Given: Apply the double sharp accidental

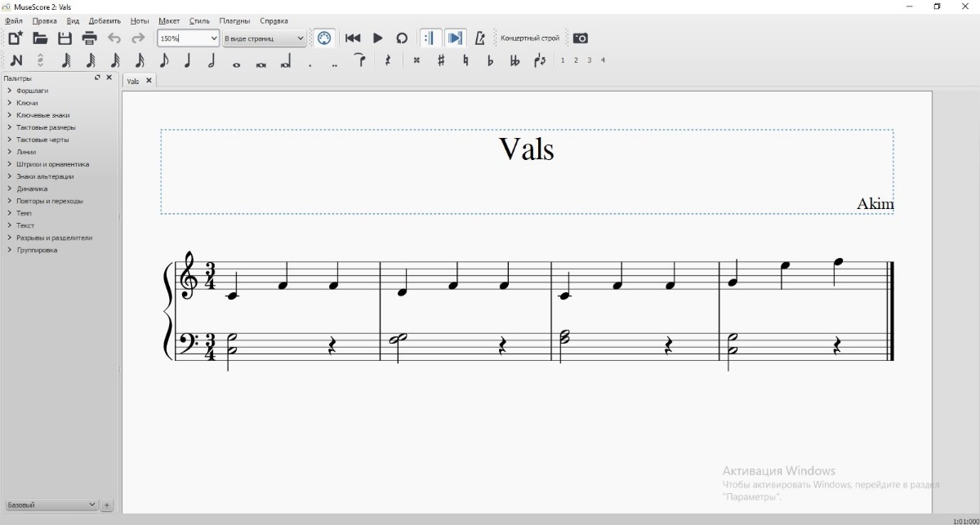Looking at the screenshot, I should click(416, 60).
